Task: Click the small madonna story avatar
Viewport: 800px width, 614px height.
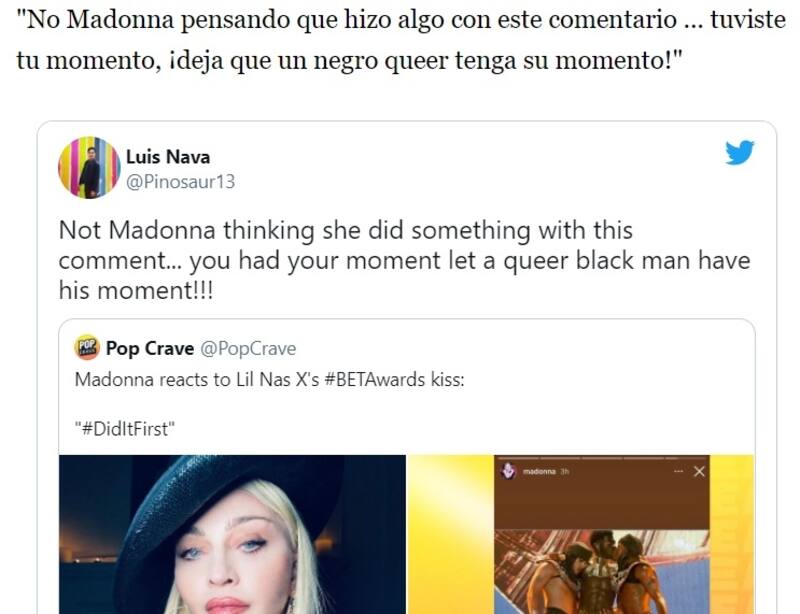Action: pyautogui.click(x=508, y=472)
